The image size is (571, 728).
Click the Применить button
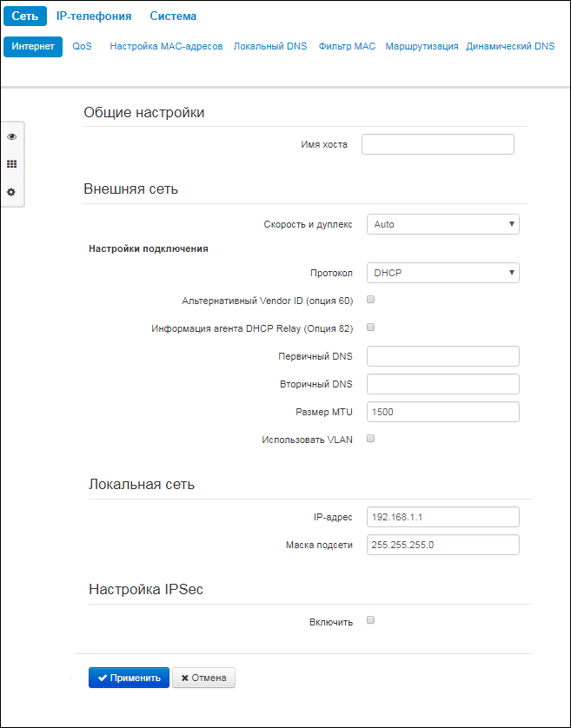click(x=129, y=678)
